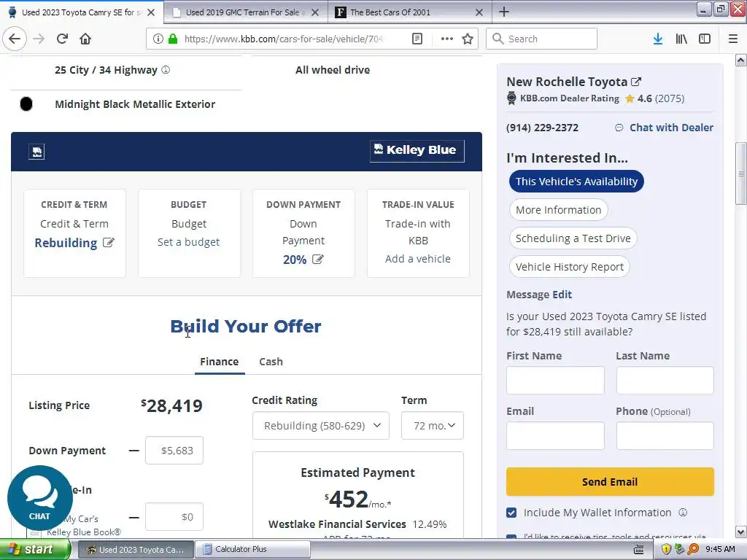The width and height of the screenshot is (747, 560).
Task: Switch to the Cash tab
Action: pos(271,362)
